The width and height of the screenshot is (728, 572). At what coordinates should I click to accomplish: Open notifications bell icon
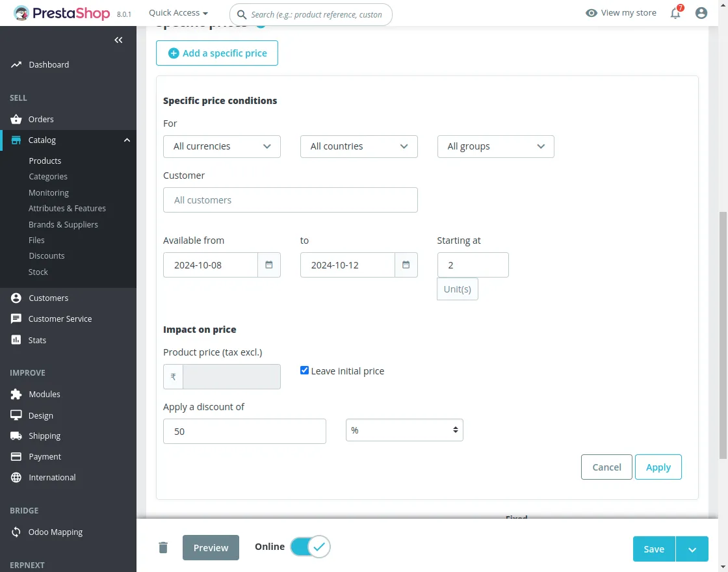pyautogui.click(x=675, y=13)
